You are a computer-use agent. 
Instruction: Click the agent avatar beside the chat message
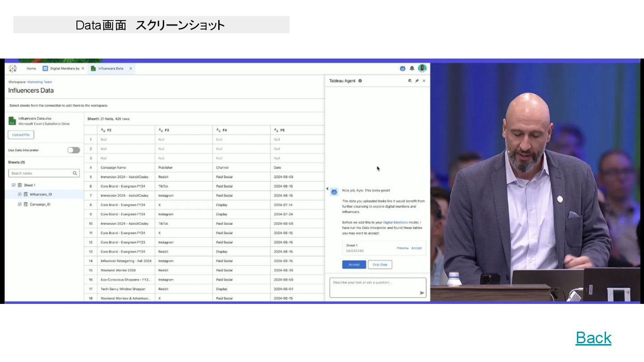click(334, 192)
